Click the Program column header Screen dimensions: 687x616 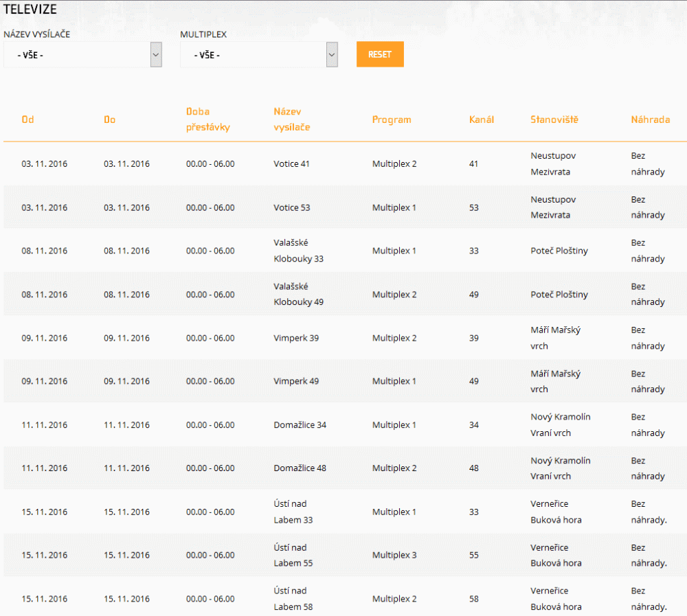click(392, 119)
